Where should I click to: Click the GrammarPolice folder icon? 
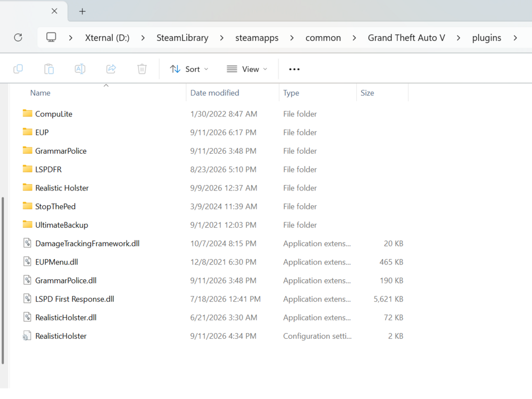point(28,151)
